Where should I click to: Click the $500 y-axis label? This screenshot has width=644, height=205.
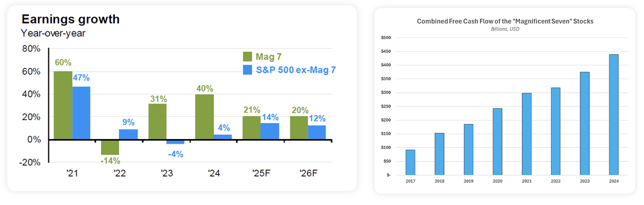[386, 38]
